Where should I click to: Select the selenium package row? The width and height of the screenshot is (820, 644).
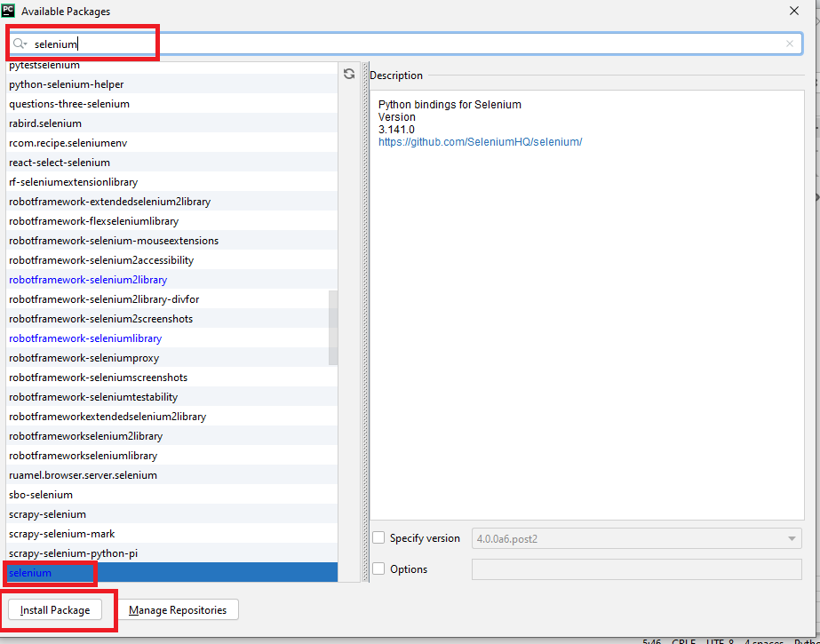point(172,572)
